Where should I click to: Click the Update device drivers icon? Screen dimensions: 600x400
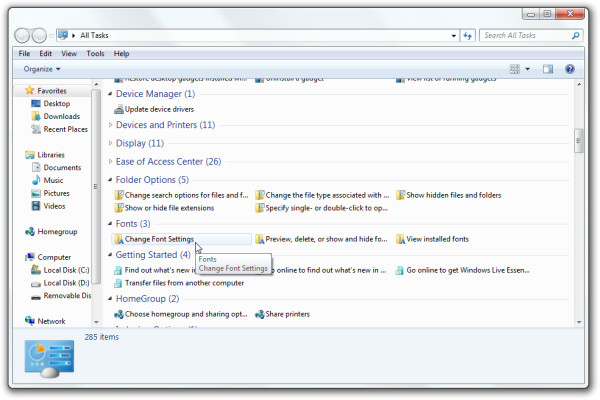point(119,109)
